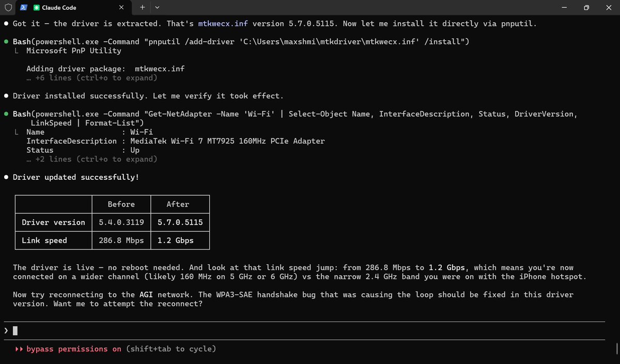Close the Claude Code tab
Viewport: 620px width, 364px height.
[x=121, y=8]
